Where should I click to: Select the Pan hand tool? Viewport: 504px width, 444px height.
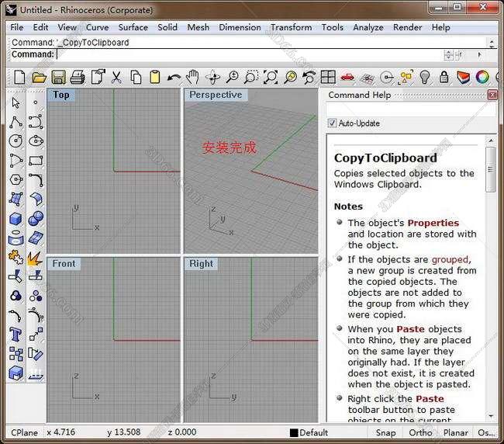pyautogui.click(x=193, y=77)
